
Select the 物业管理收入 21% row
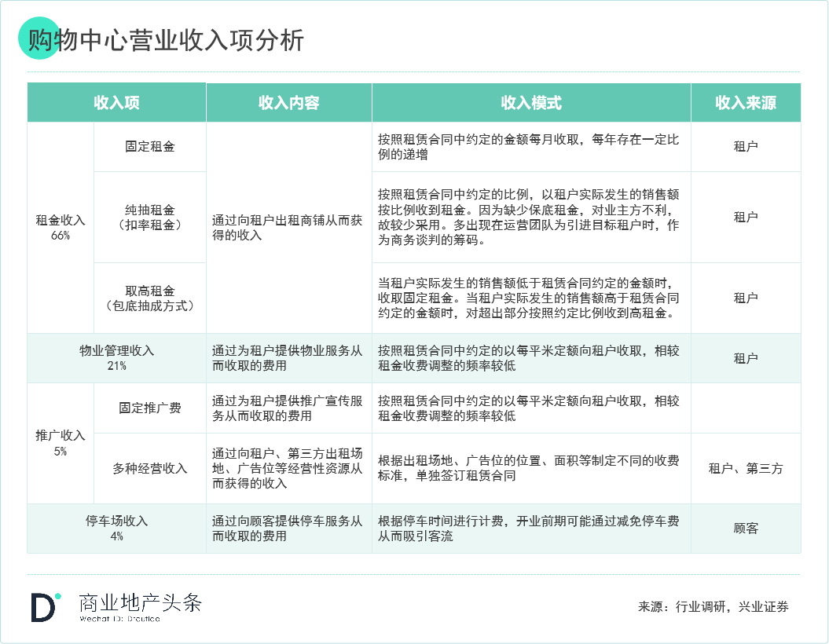[x=115, y=357]
